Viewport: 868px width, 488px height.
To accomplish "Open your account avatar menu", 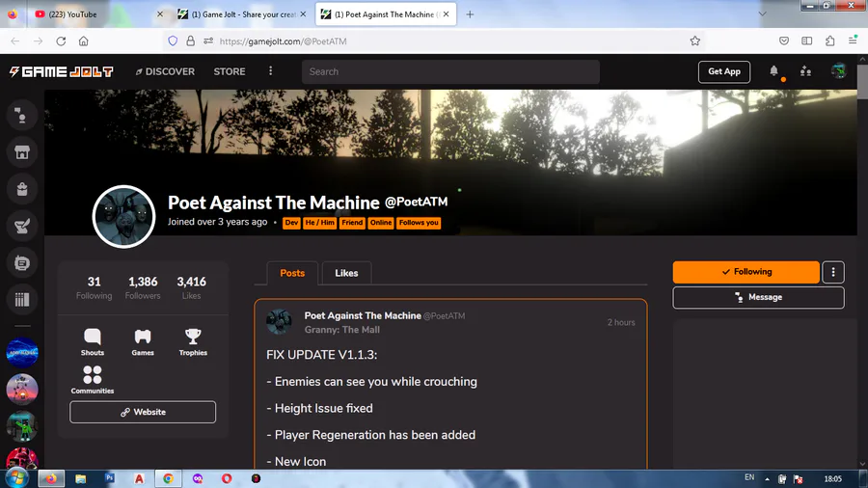I will point(839,71).
